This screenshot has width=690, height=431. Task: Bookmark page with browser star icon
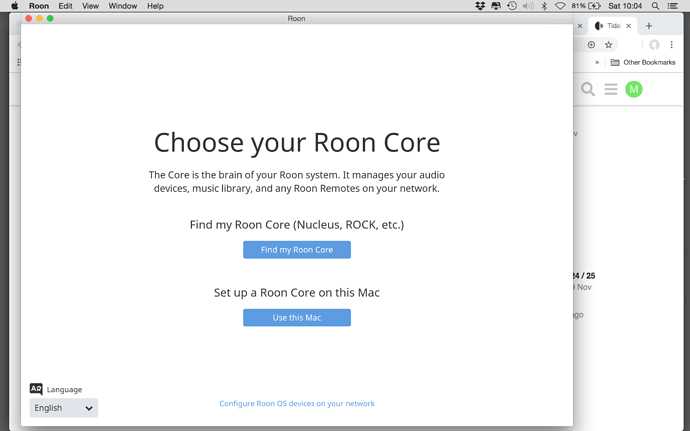pos(608,44)
